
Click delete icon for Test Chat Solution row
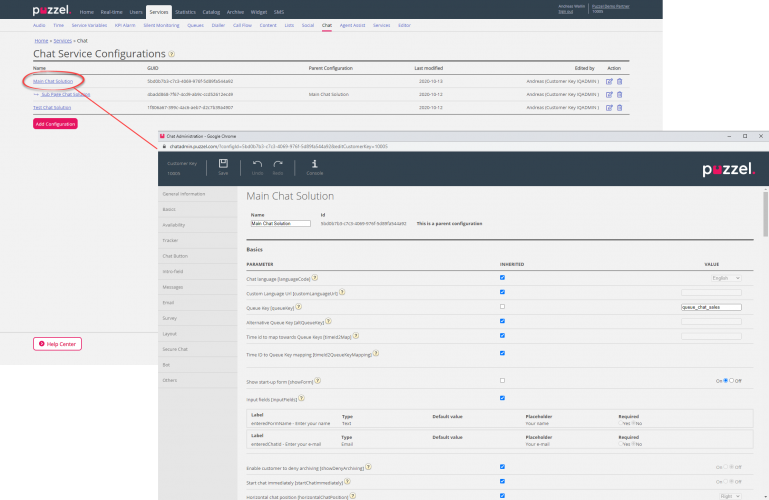point(619,107)
